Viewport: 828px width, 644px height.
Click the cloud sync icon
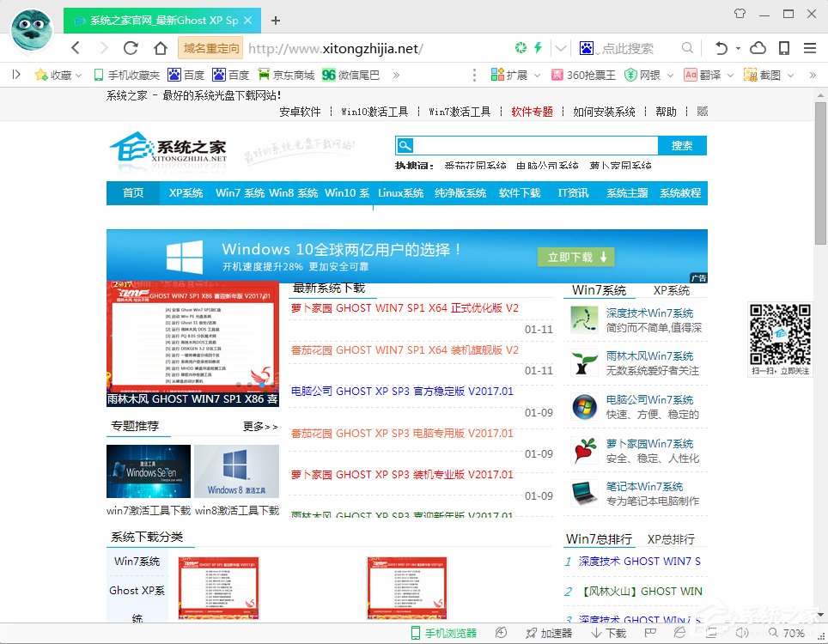[758, 48]
